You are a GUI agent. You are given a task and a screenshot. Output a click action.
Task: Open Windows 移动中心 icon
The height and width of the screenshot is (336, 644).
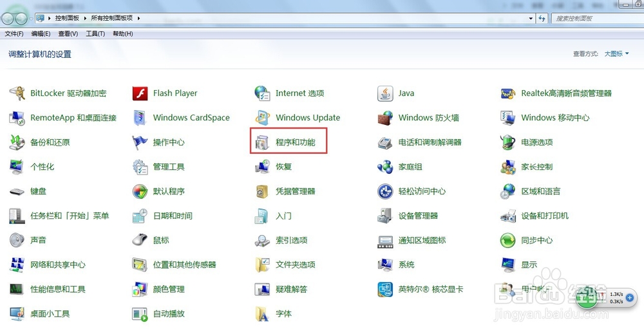pos(508,118)
